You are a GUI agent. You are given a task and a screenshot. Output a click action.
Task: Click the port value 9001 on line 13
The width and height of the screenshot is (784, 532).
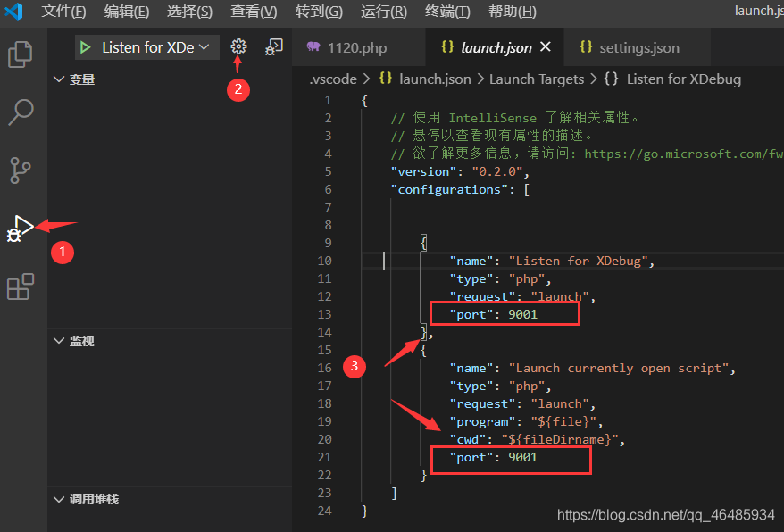coord(523,314)
